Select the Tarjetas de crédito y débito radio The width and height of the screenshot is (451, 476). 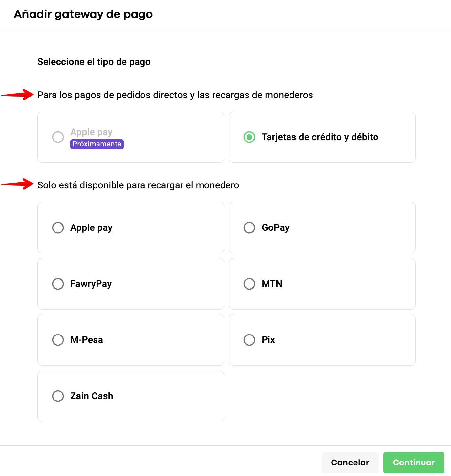(249, 137)
